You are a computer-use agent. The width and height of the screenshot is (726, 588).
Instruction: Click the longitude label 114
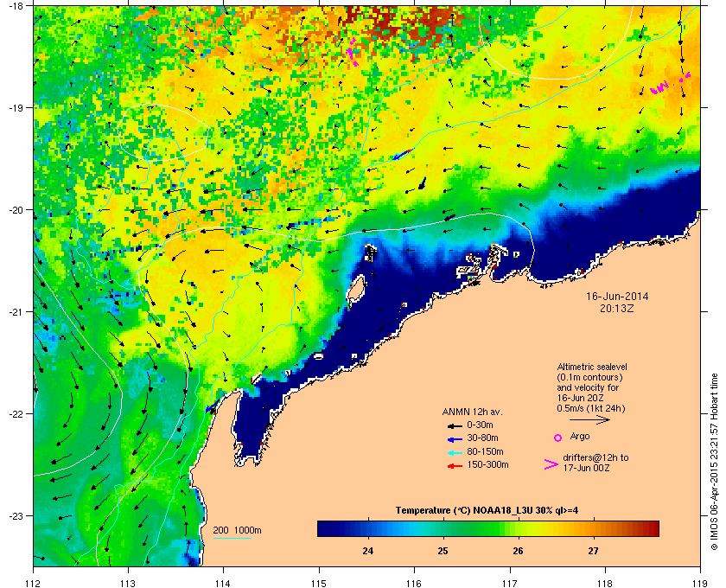pyautogui.click(x=223, y=583)
